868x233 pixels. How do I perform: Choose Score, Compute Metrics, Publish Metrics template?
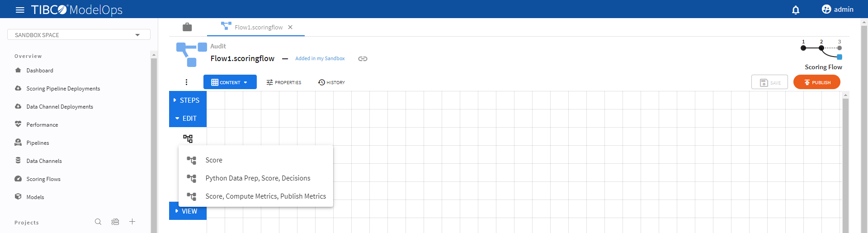256,196
